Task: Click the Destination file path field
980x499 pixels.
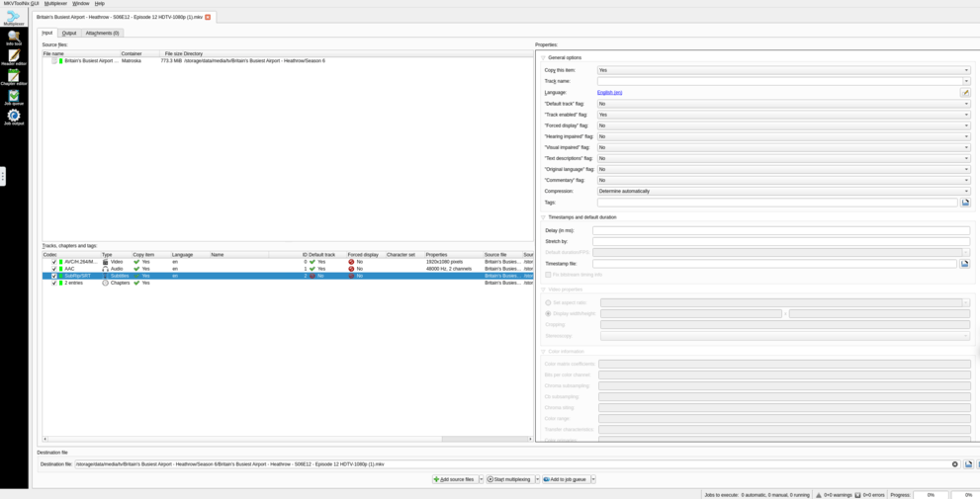Action: [x=516, y=464]
